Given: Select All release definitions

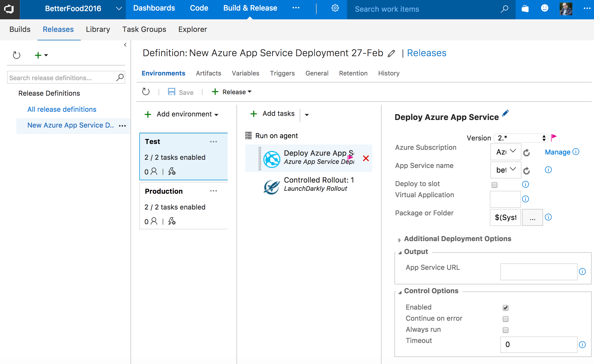Looking at the screenshot, I should click(x=62, y=109).
